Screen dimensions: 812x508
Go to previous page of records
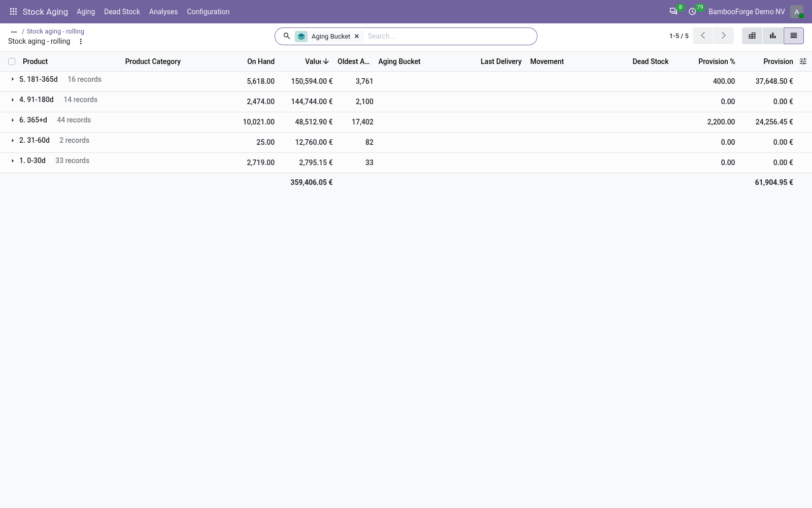coord(703,36)
